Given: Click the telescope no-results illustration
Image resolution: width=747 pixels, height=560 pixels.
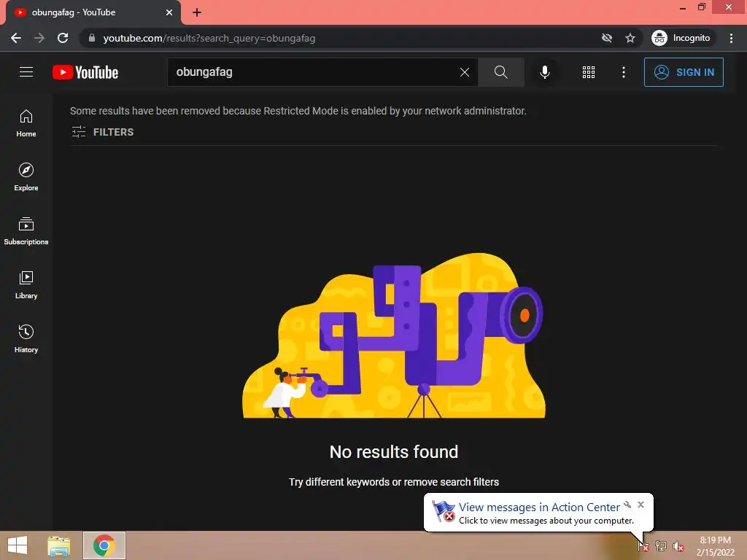Looking at the screenshot, I should (x=394, y=335).
